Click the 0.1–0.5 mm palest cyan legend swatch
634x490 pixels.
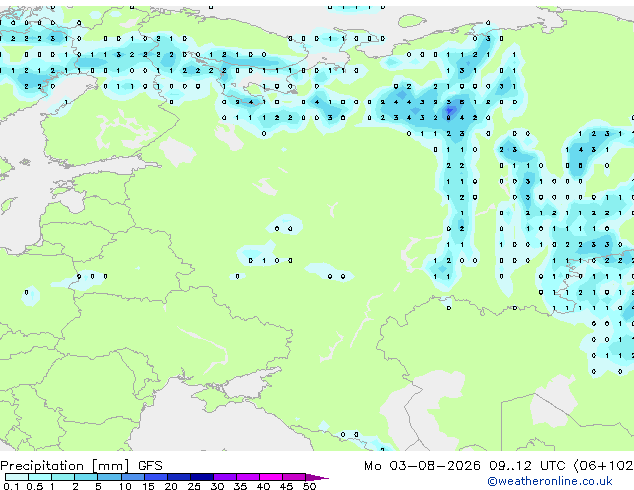(x=17, y=477)
